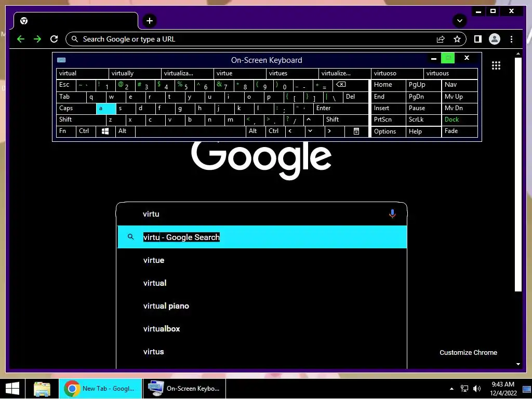Click the Chrome forward arrow
Image resolution: width=532 pixels, height=399 pixels.
(37, 39)
